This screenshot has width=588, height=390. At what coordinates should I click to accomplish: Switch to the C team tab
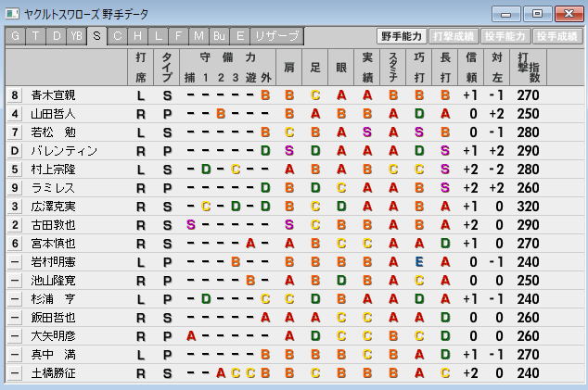point(118,36)
